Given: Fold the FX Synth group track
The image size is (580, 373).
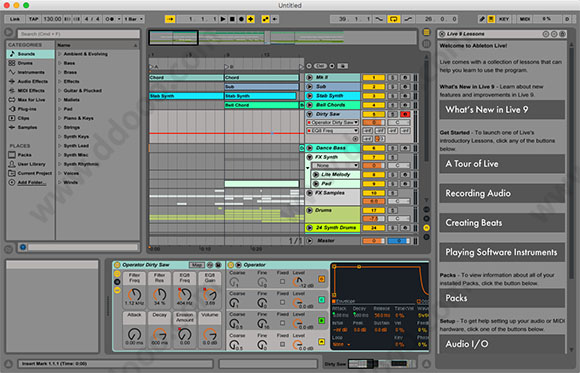Looking at the screenshot, I should [310, 157].
